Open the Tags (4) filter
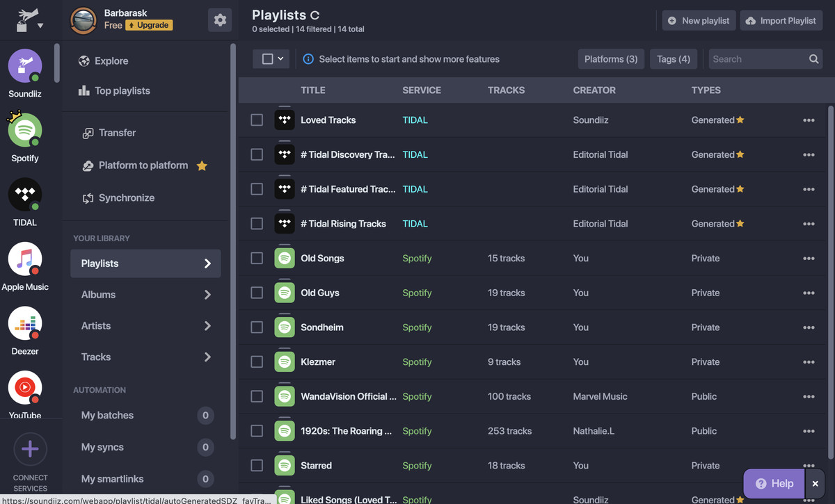835x504 pixels. (674, 59)
